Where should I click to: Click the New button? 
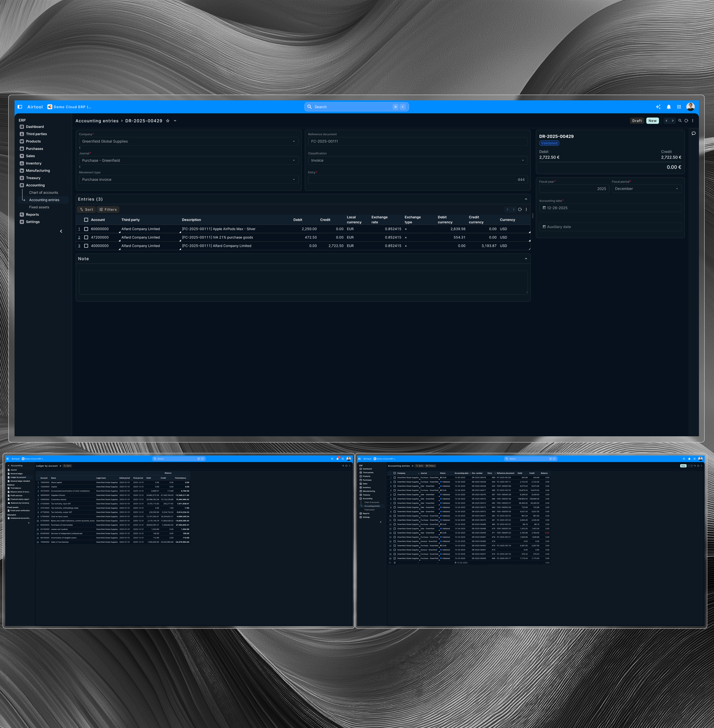click(652, 121)
